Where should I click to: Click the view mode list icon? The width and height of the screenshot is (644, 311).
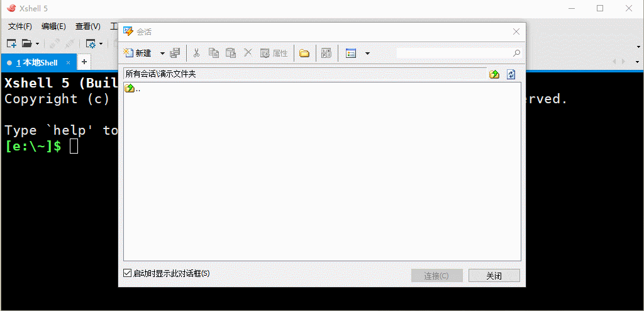(x=351, y=53)
